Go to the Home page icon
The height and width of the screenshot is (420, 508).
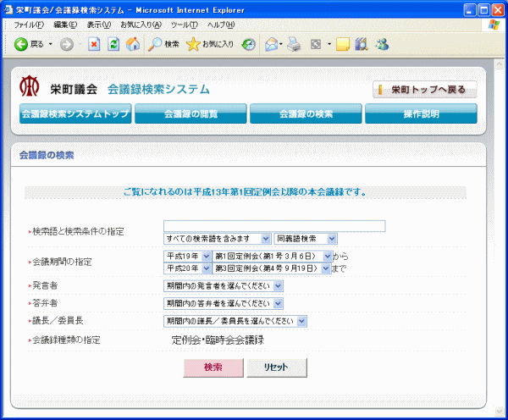(133, 44)
